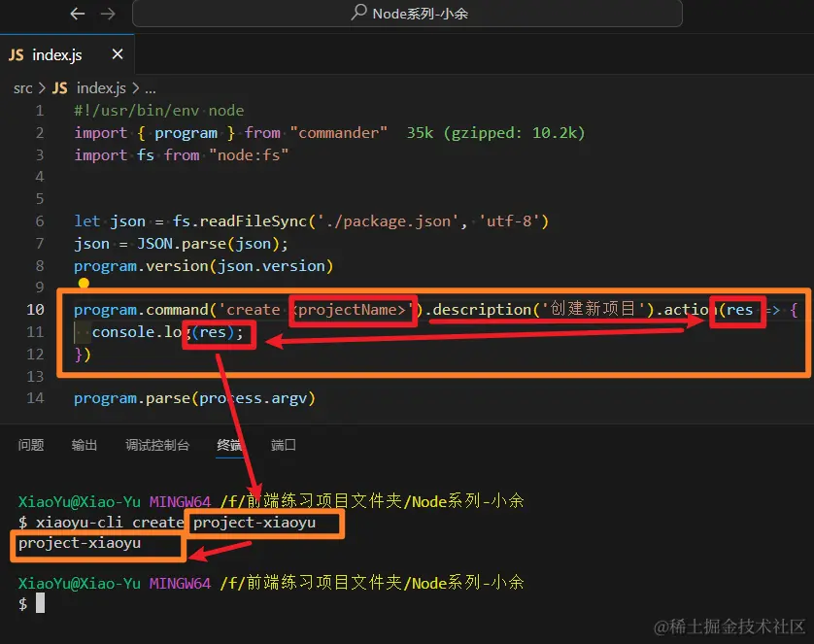Click the JS icon on index.js tab
The height and width of the screenshot is (644, 814).
pyautogui.click(x=17, y=54)
